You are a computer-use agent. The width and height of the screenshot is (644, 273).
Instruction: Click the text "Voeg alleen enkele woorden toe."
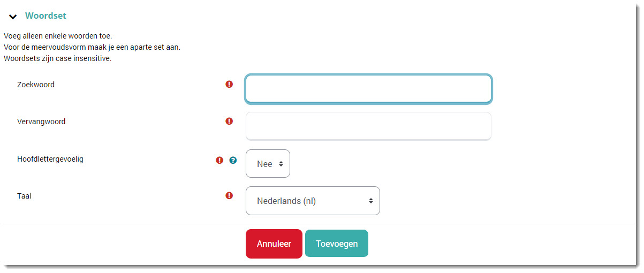click(x=58, y=36)
